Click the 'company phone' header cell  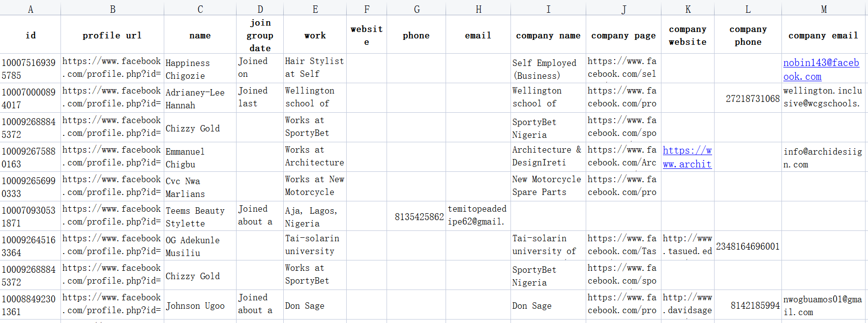pyautogui.click(x=748, y=34)
